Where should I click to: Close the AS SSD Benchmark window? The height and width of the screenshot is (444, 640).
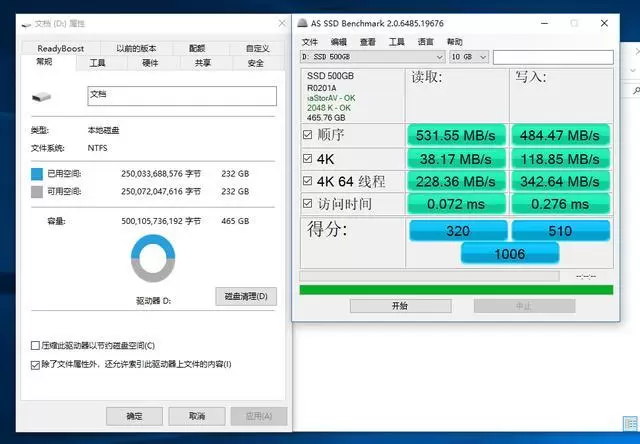point(603,22)
